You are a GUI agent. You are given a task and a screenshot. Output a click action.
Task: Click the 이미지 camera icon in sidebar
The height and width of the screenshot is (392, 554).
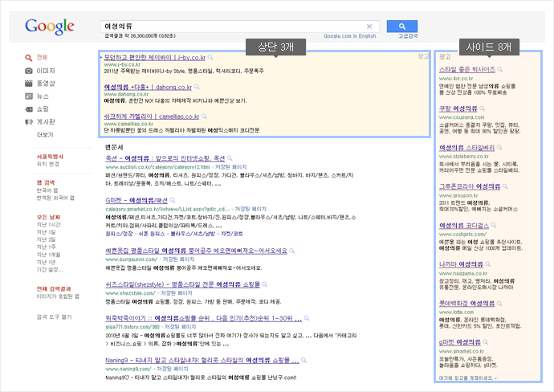(30, 71)
